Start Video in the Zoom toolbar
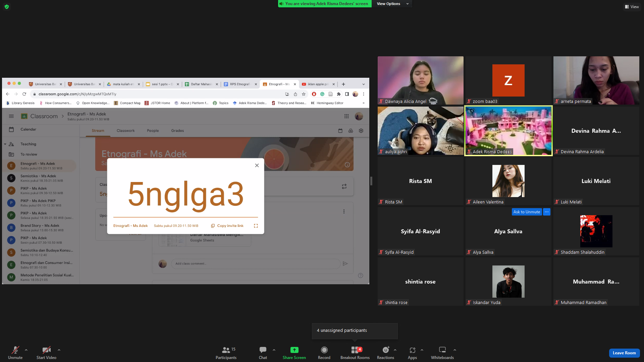Screen dimensions: 644x362 point(46,353)
